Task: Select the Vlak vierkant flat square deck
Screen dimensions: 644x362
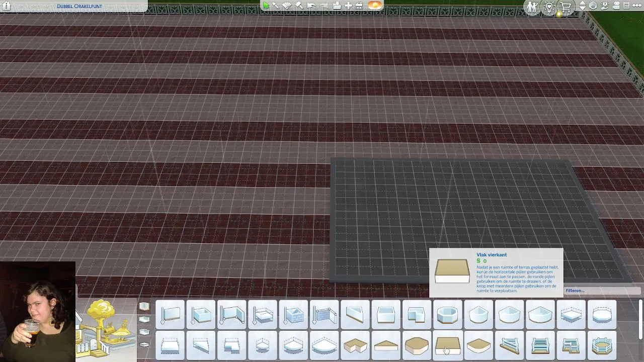Action: click(x=448, y=346)
